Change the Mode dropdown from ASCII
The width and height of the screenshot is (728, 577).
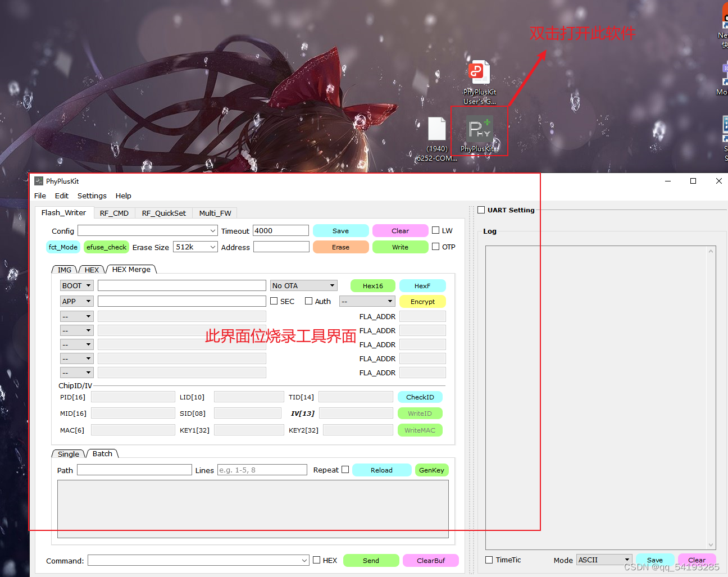[x=604, y=559]
